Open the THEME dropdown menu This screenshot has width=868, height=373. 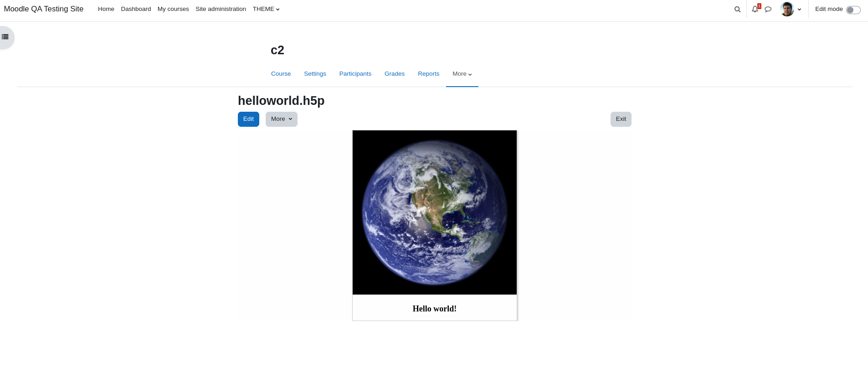click(266, 9)
